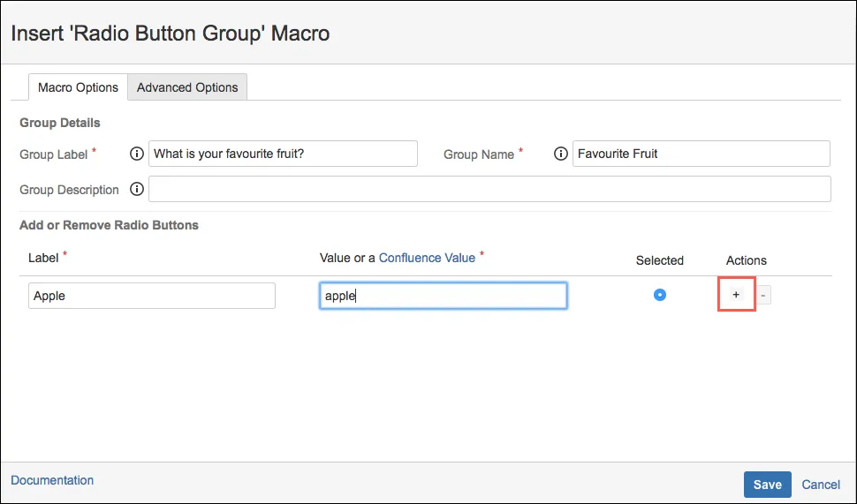This screenshot has width=857, height=504.
Task: Select the dialog title 'Insert Radio Button Group Macro'
Action: [171, 34]
